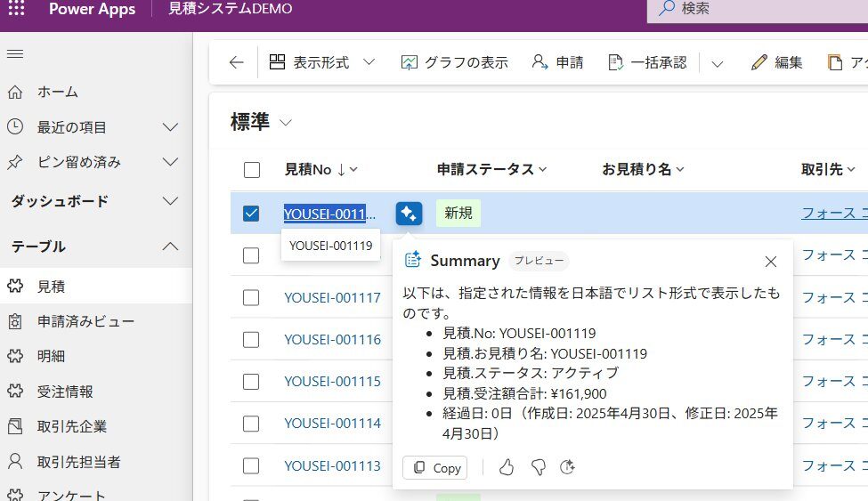The height and width of the screenshot is (501, 868).
Task: Close the Summary popup panel
Action: tap(771, 262)
